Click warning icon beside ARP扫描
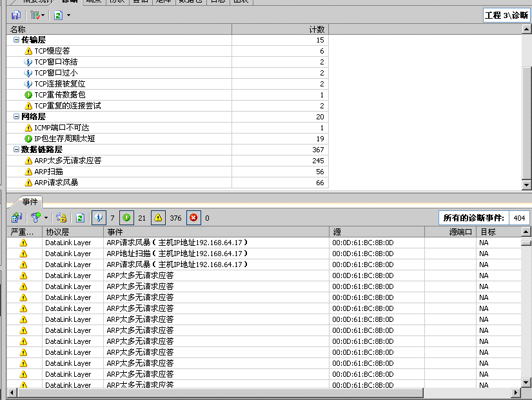Screen dimensions: 532x400 (x=28, y=172)
